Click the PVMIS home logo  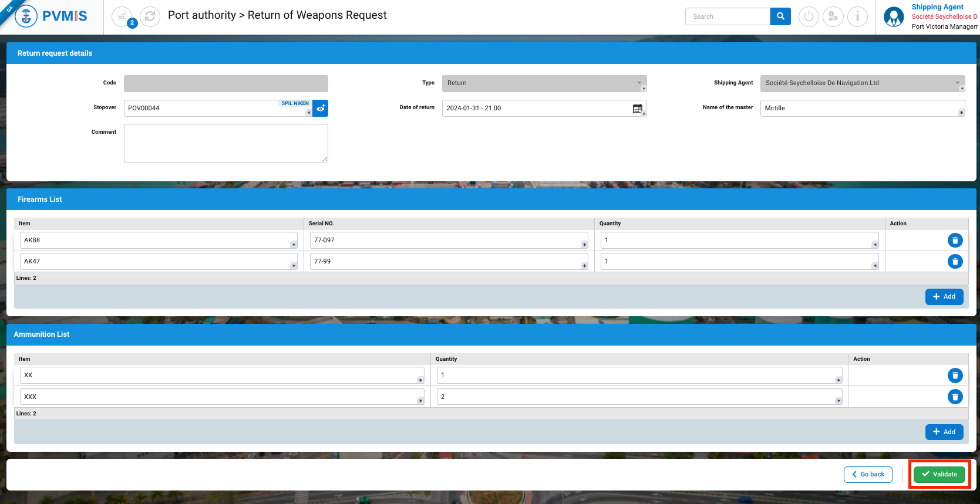tap(52, 16)
